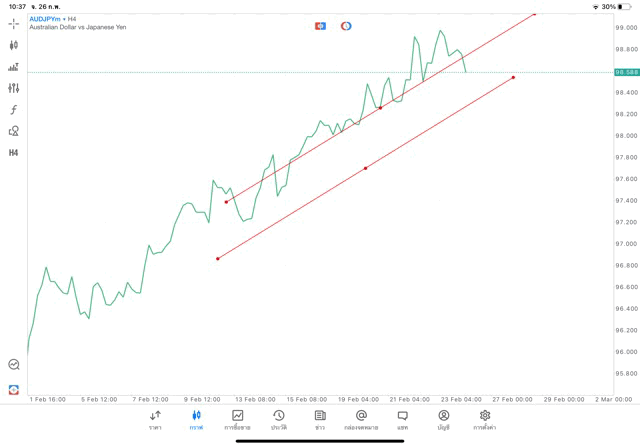This screenshot has width=640, height=447.
Task: Open the การตั้งค่า (Settings) tab
Action: tap(485, 419)
